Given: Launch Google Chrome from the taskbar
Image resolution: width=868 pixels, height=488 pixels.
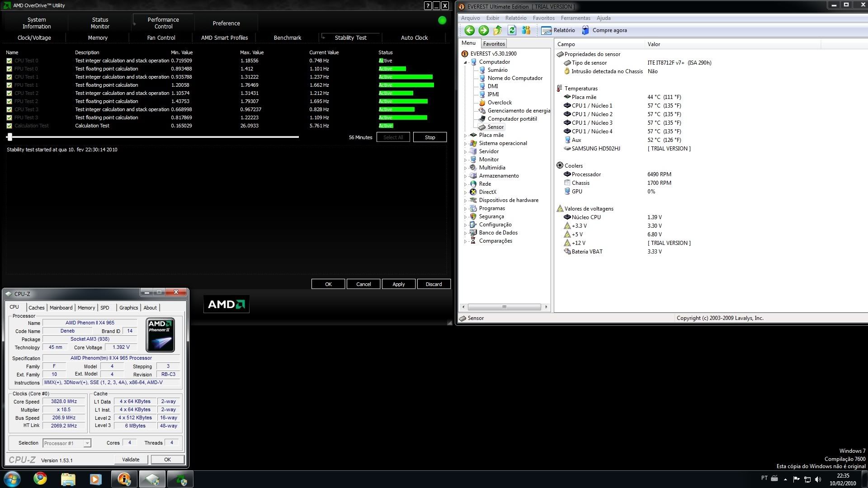Looking at the screenshot, I should [40, 479].
